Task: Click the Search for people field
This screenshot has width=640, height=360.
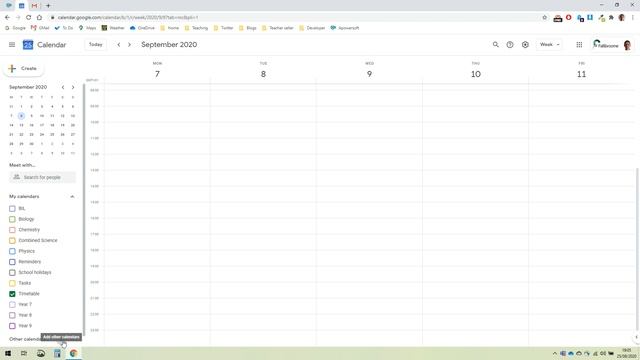Action: (42, 177)
